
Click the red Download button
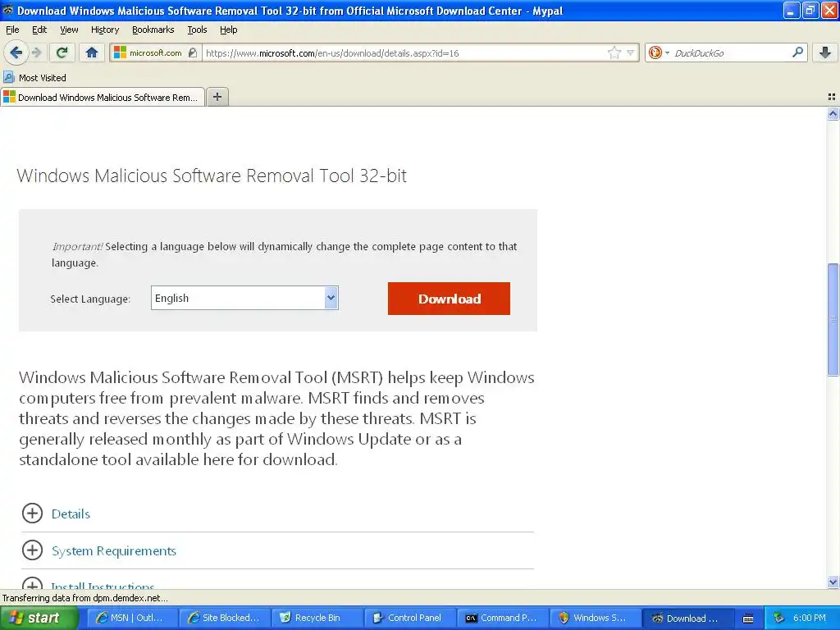point(449,299)
